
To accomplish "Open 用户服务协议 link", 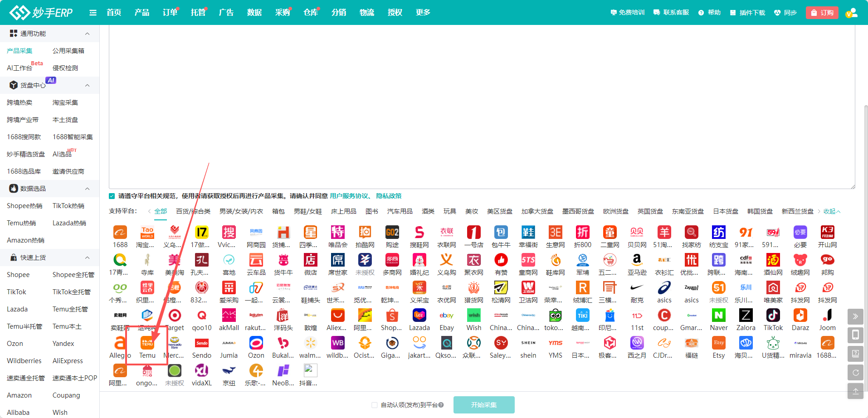I will (349, 196).
